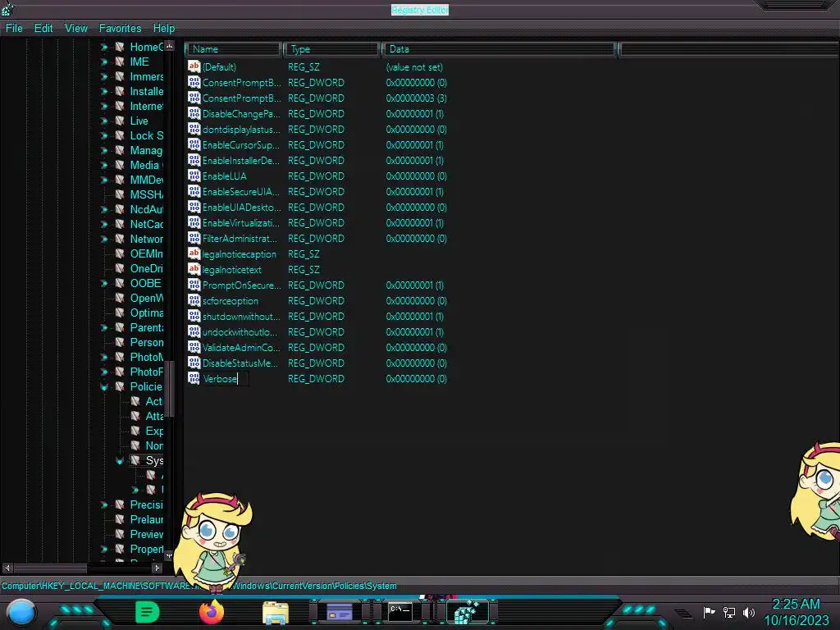Image resolution: width=840 pixels, height=630 pixels.
Task: Select the Person key in tree
Action: point(147,342)
